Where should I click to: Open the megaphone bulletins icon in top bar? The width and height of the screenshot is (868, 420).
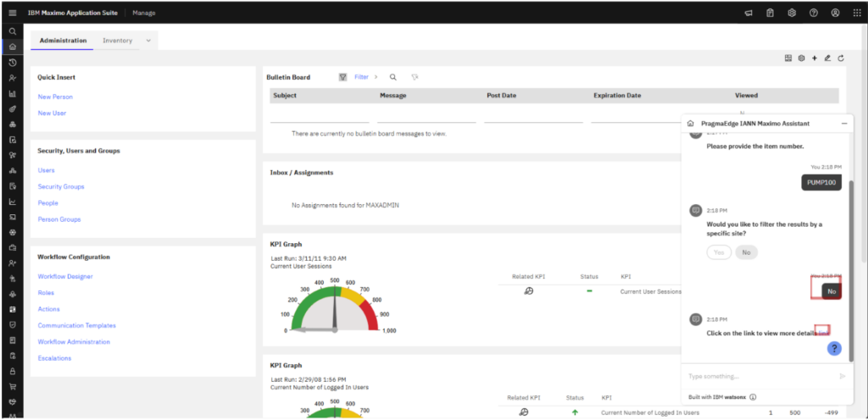748,13
